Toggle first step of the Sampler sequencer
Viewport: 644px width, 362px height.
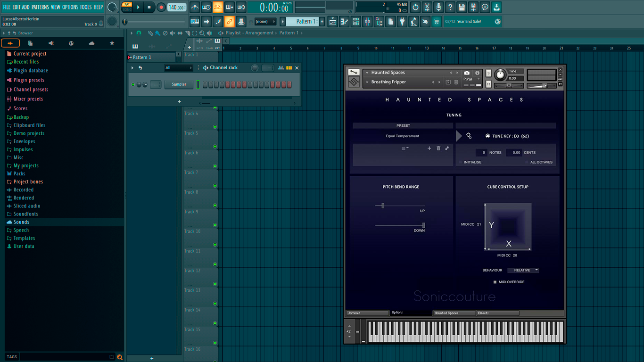pos(205,84)
